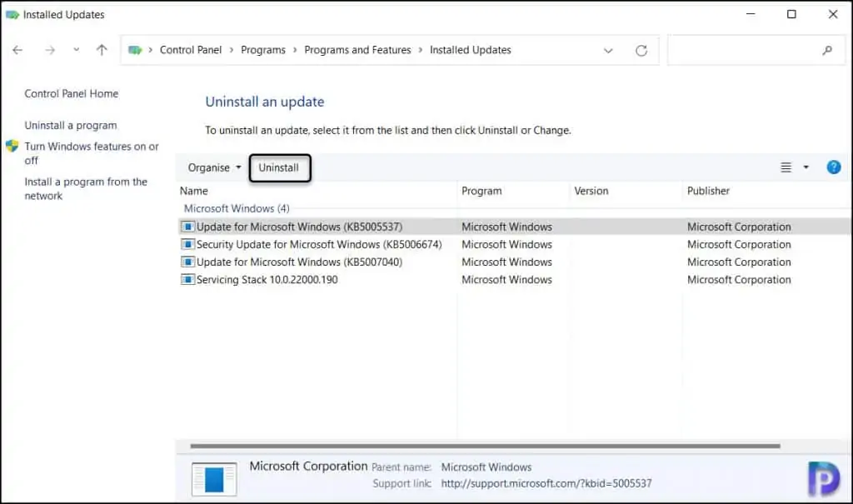Navigate to Programs and Features breadcrumb
This screenshot has height=504, width=853.
(x=357, y=50)
